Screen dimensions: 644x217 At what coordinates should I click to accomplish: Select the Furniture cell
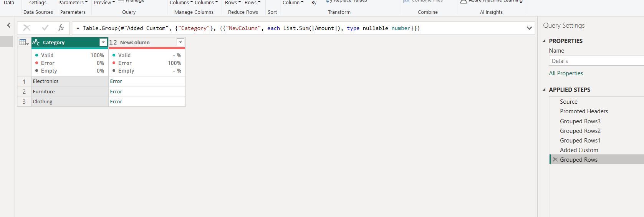click(70, 91)
